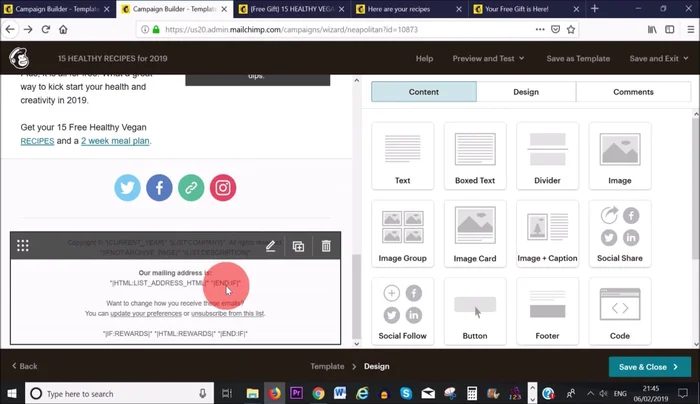Open the Preview and Test dropdown
The width and height of the screenshot is (700, 404).
pos(489,59)
